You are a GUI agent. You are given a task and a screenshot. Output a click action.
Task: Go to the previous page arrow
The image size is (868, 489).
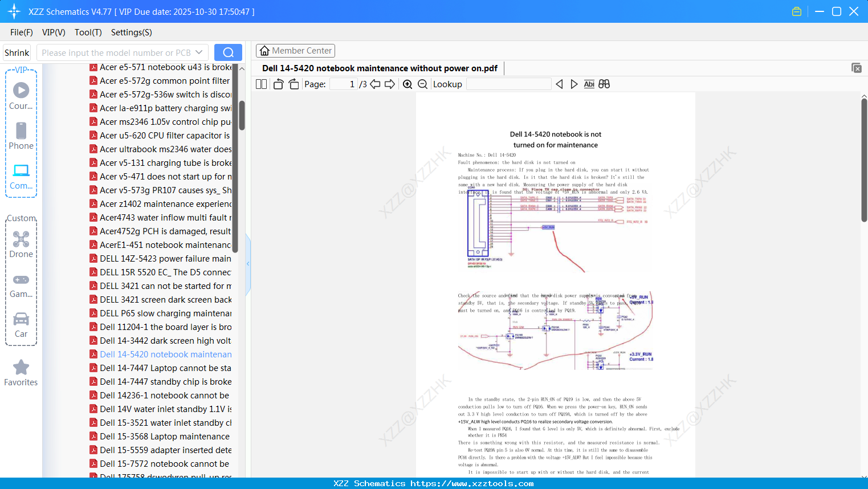point(375,84)
